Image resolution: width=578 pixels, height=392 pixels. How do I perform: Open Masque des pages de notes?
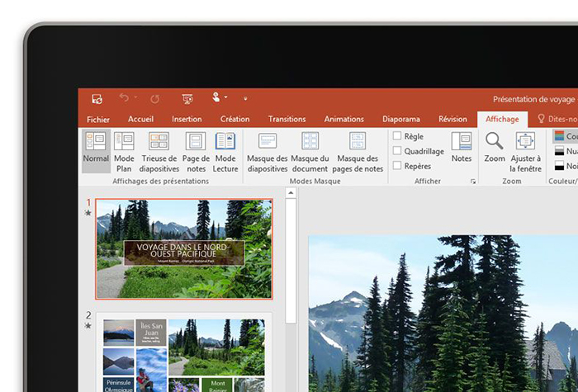click(x=359, y=149)
